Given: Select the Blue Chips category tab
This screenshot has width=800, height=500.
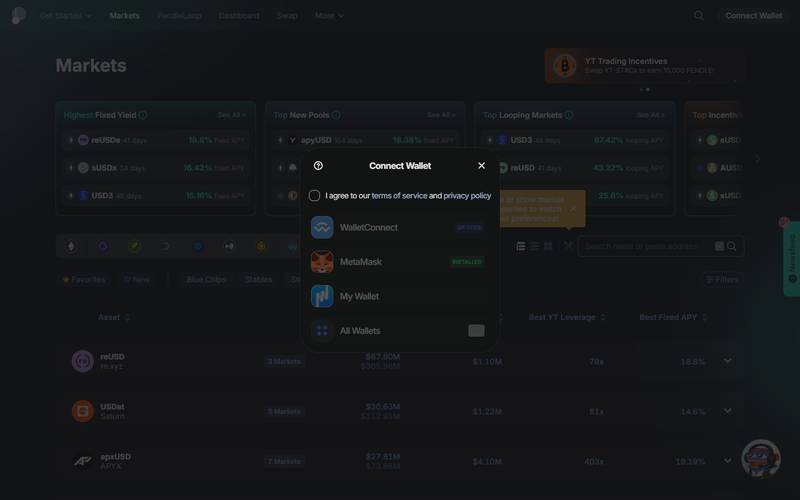Looking at the screenshot, I should 206,280.
